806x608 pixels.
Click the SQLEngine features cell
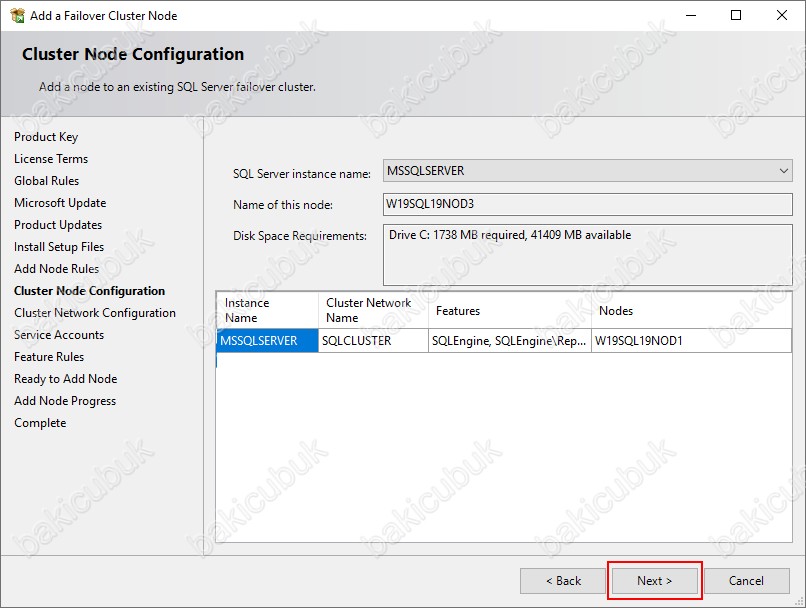point(510,341)
